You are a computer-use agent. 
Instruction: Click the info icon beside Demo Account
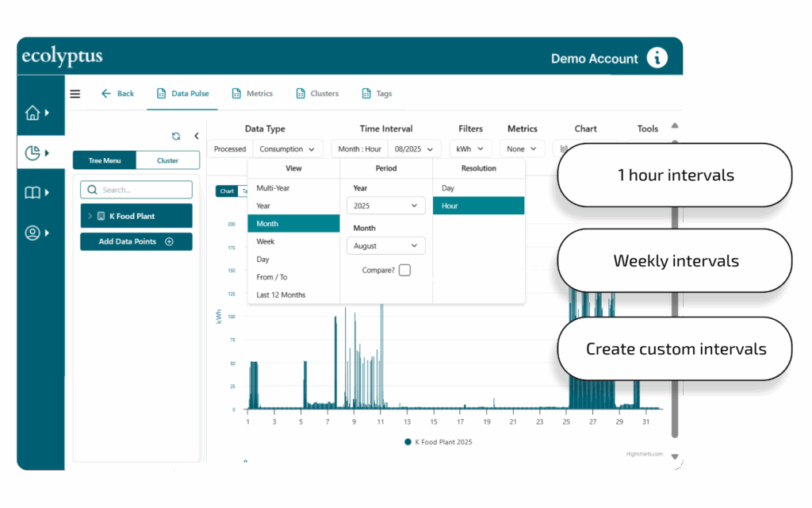point(657,58)
